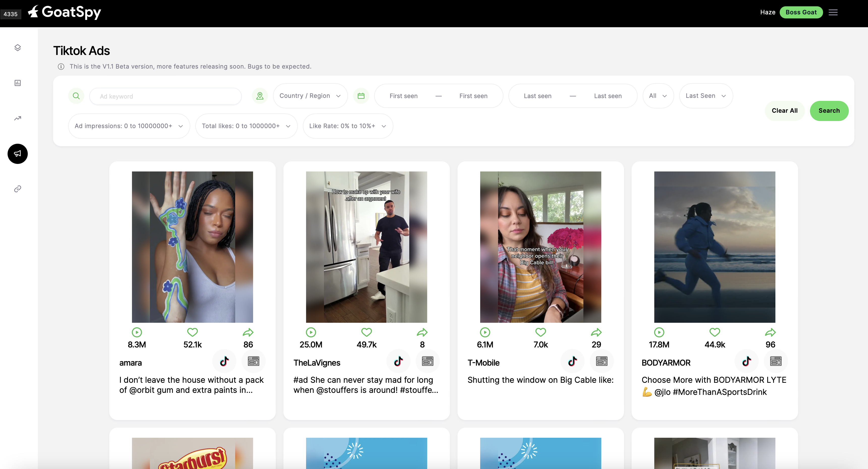Open the BODYARMOR ad video thumbnail

pos(715,247)
